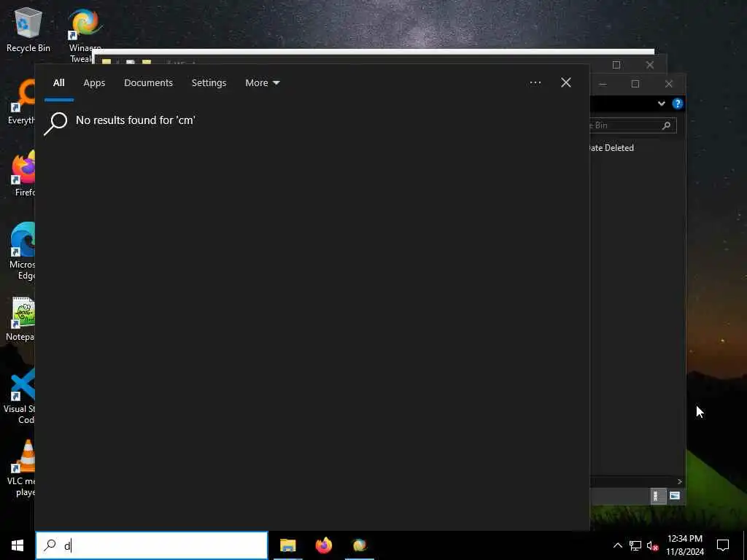Switch to large icons view in Recycle Bin
The image size is (747, 560).
tap(675, 496)
